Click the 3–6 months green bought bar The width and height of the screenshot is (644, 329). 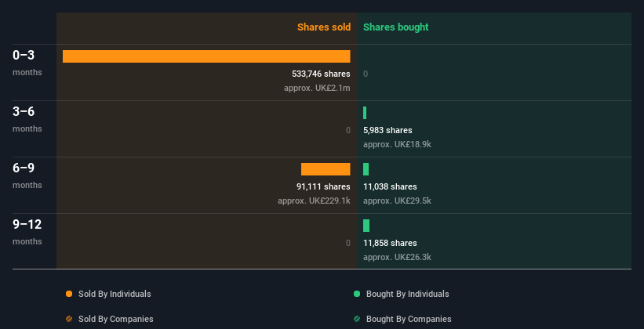[365, 113]
